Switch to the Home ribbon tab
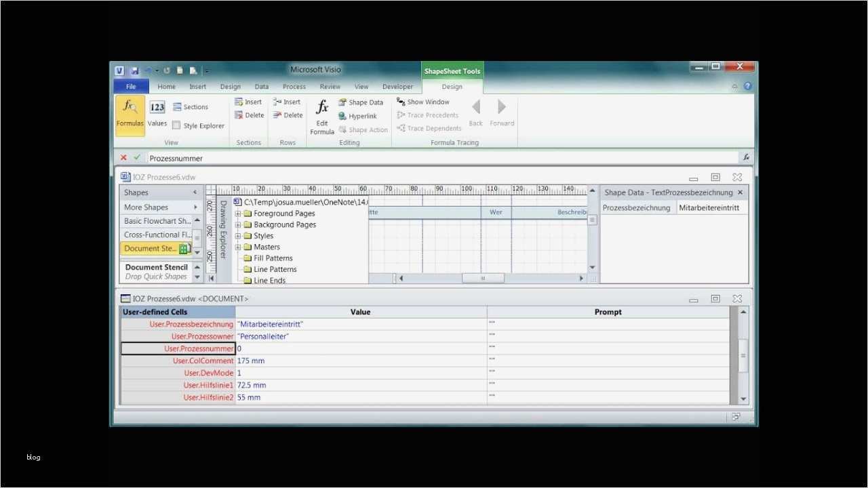 coord(166,87)
